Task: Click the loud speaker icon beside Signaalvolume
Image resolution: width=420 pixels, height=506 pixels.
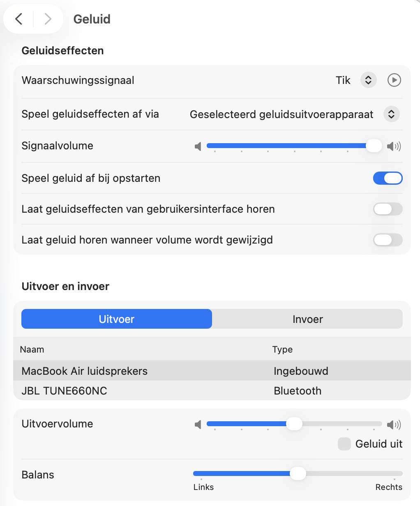Action: [x=394, y=146]
